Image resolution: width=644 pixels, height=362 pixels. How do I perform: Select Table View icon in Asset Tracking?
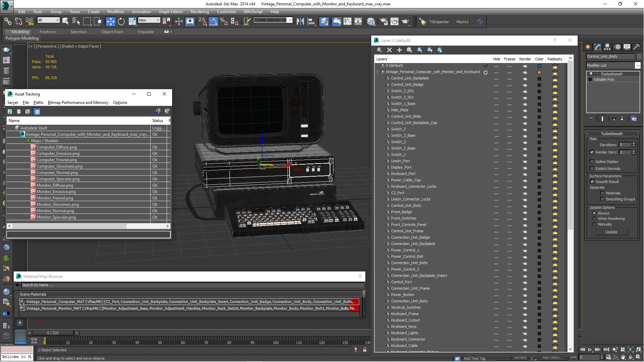click(37, 112)
